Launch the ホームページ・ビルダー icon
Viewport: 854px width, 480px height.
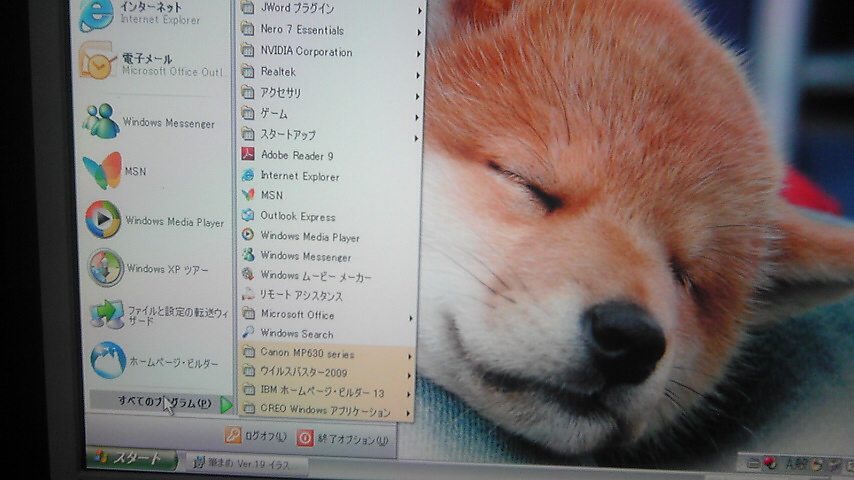[108, 360]
